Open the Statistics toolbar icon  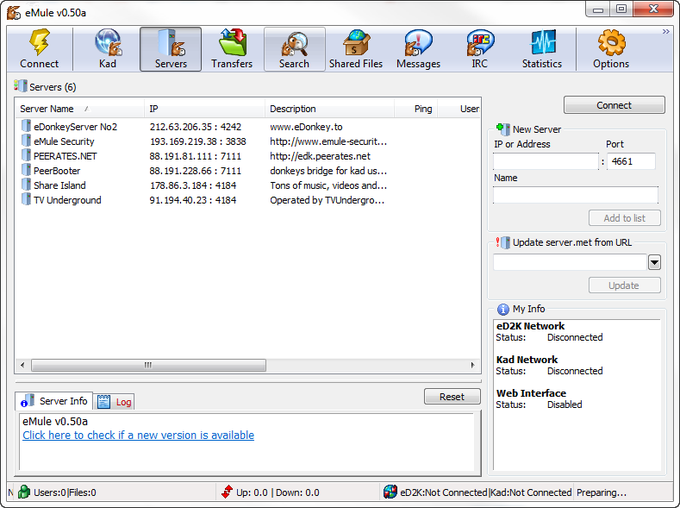(542, 49)
